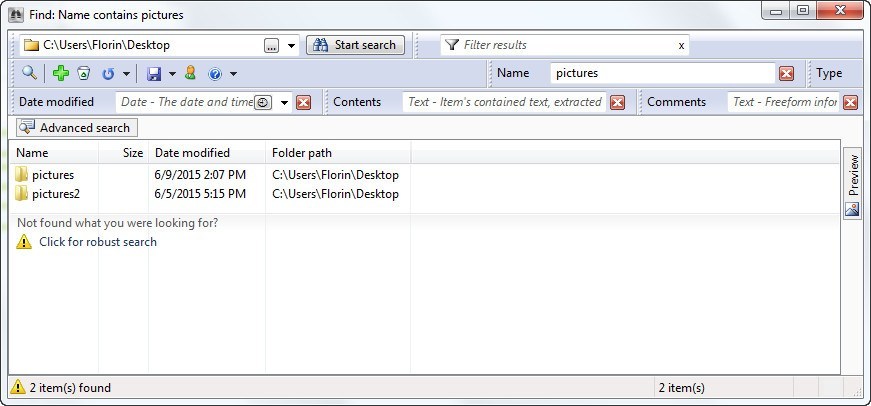Click the folder icon in the path box
This screenshot has width=871, height=406.
click(x=32, y=45)
